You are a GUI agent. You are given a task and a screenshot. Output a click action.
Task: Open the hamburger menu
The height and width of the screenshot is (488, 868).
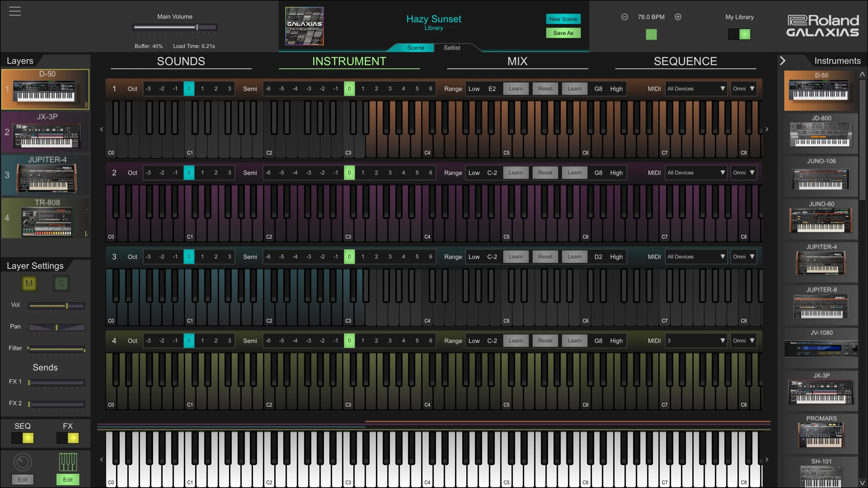point(15,11)
